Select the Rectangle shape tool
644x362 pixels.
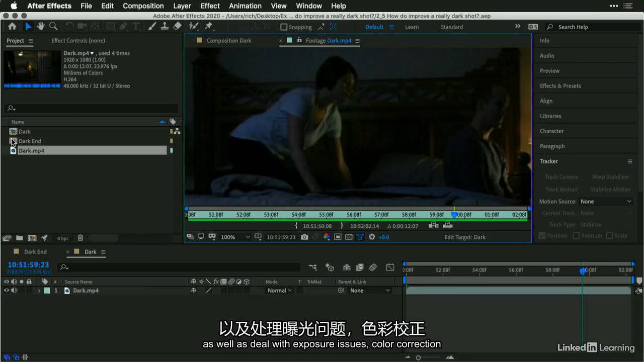110,27
